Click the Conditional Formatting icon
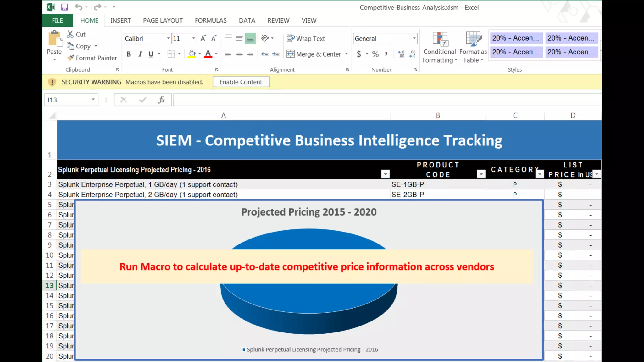The width and height of the screenshot is (644, 362). 440,39
